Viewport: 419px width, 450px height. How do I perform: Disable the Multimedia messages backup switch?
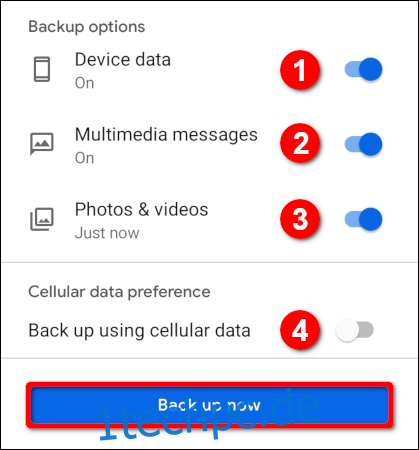point(363,144)
